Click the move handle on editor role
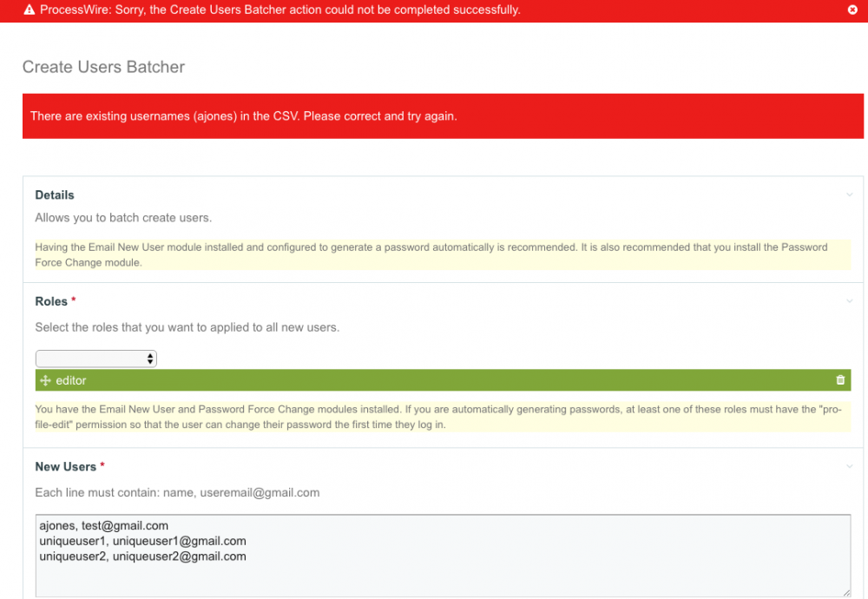 click(45, 380)
